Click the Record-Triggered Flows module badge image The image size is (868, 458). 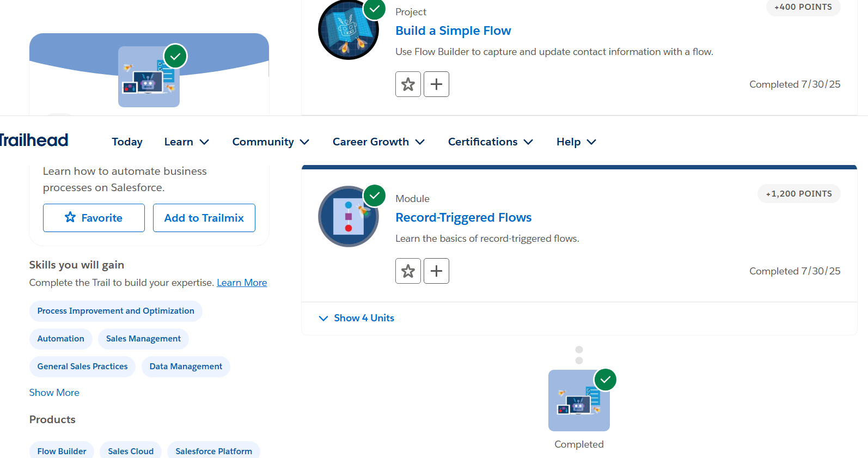tap(349, 216)
